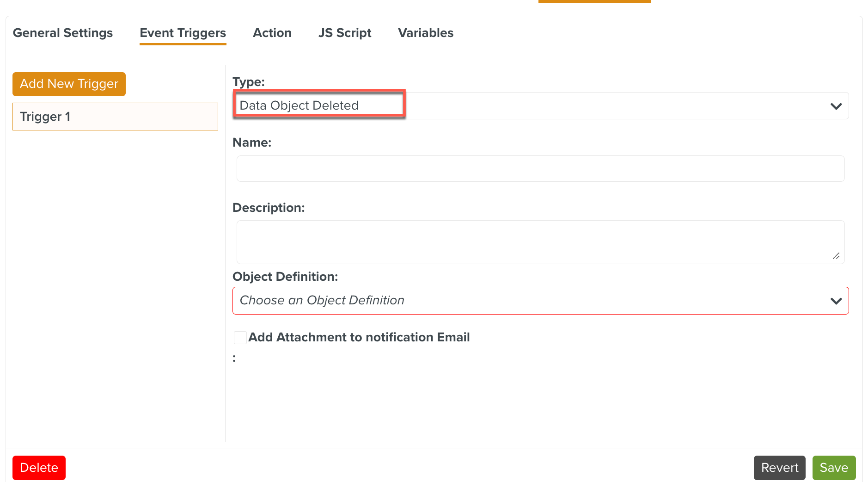Screen dimensions: 868x482
Task: Open the General Settings tab
Action: click(x=63, y=33)
